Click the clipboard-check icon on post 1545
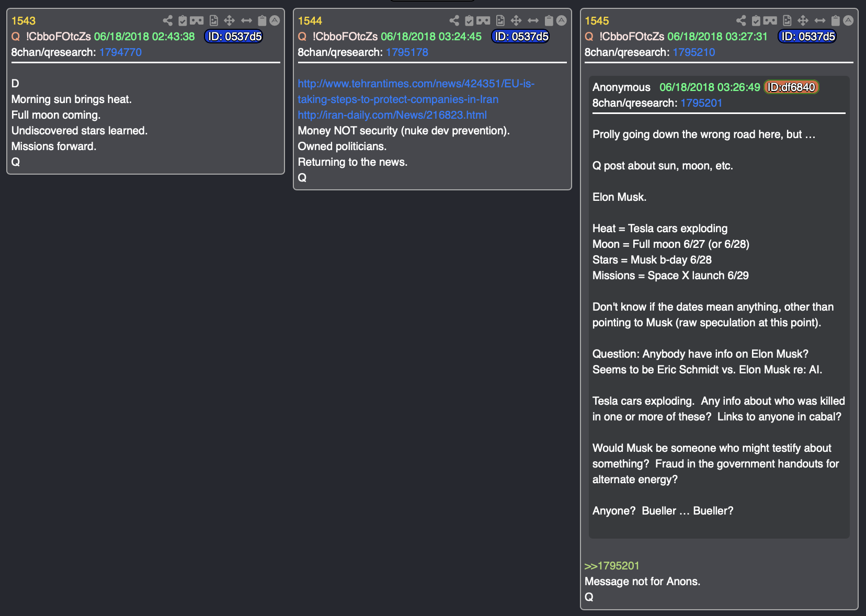866x616 pixels. pyautogui.click(x=756, y=20)
